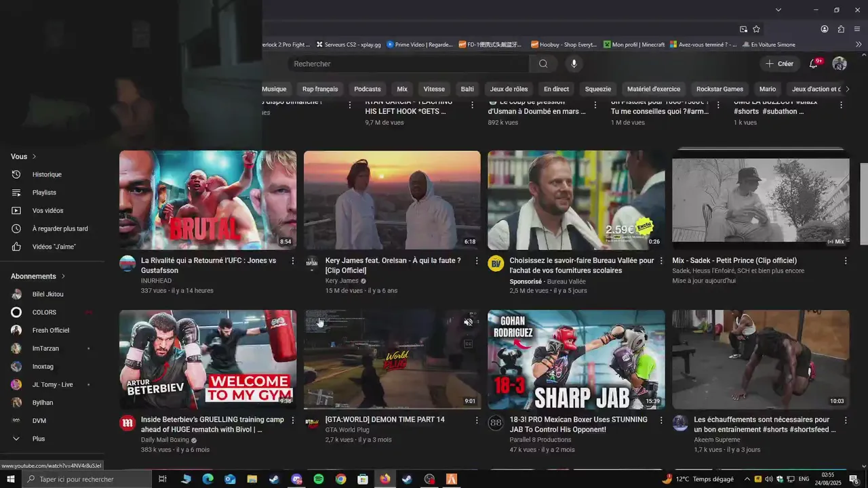Click the Rechercher search field
868x488 pixels.
pyautogui.click(x=408, y=64)
